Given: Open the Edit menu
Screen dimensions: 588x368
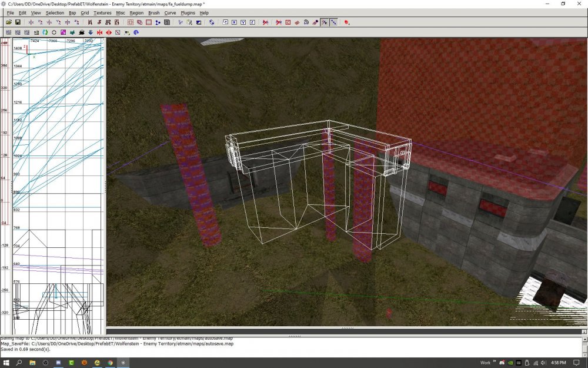Looking at the screenshot, I should [22, 13].
